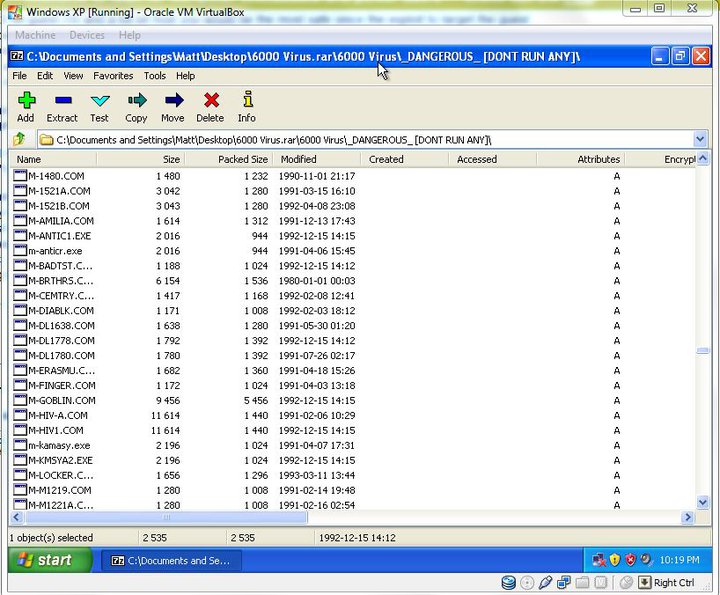
Task: Click the vertical scrollbar thumb
Action: pyautogui.click(x=703, y=351)
